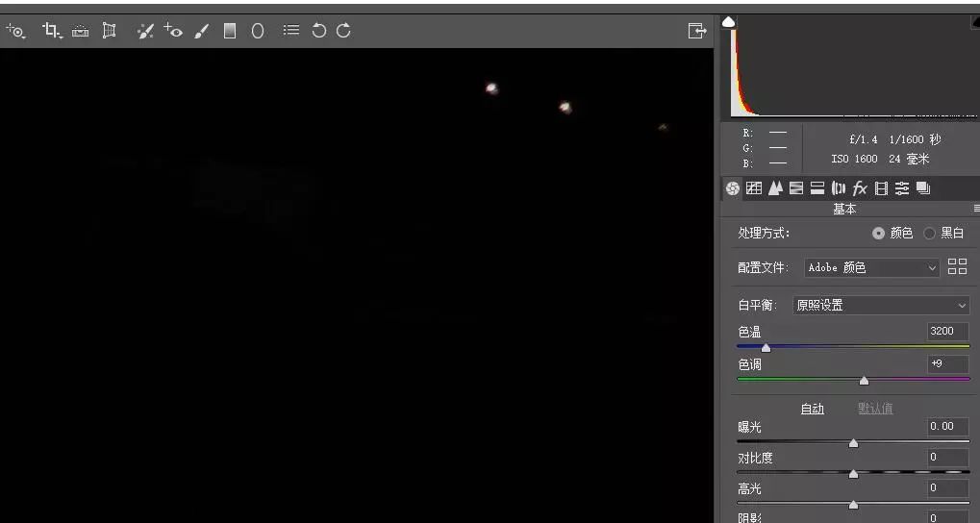Switch to the Tone Curve panel tab

pos(754,188)
